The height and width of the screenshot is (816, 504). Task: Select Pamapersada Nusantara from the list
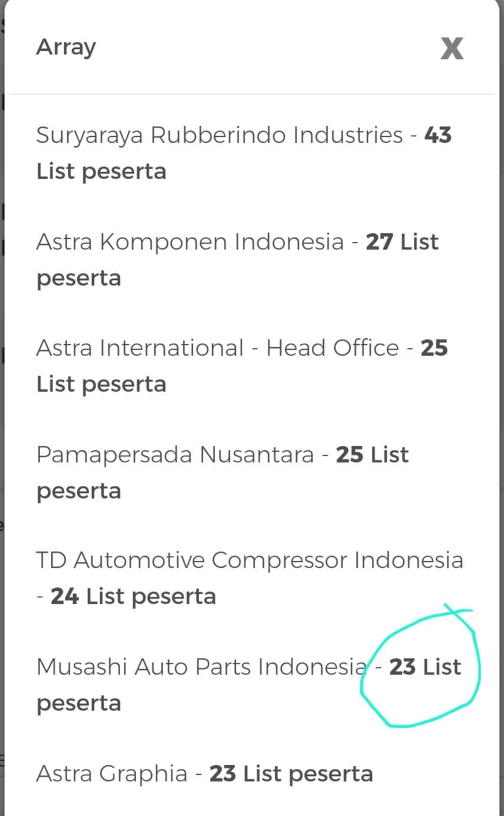[222, 472]
